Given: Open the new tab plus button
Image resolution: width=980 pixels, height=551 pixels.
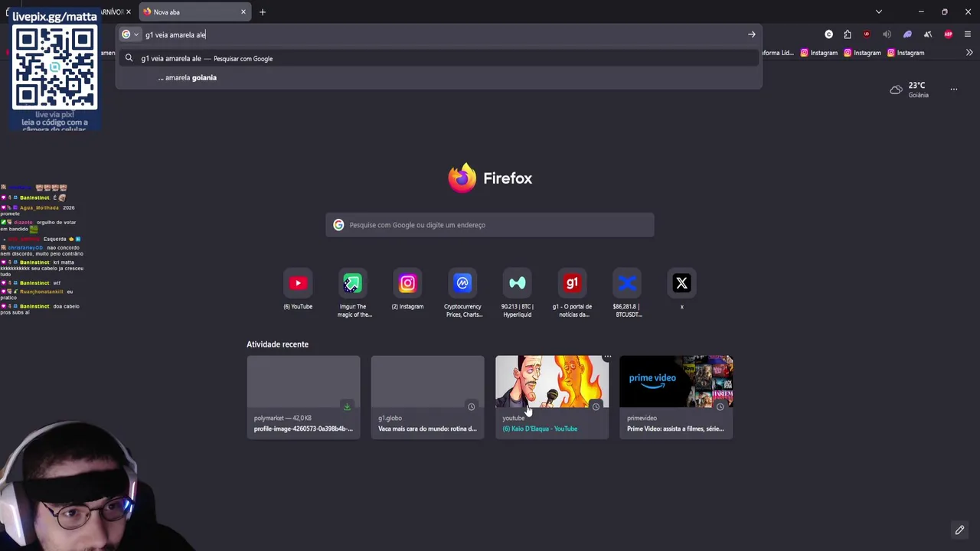Looking at the screenshot, I should coord(262,11).
